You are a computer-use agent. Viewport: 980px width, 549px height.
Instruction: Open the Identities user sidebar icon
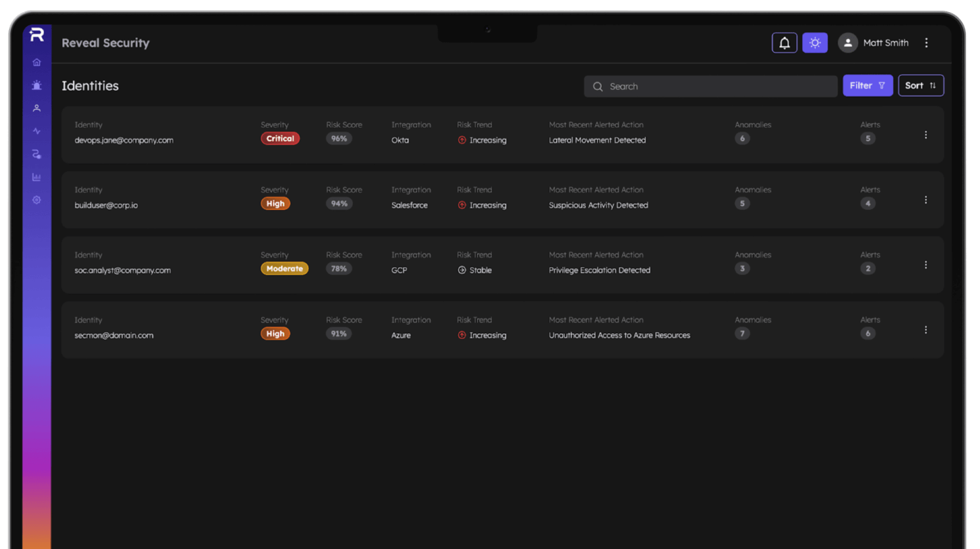(37, 109)
